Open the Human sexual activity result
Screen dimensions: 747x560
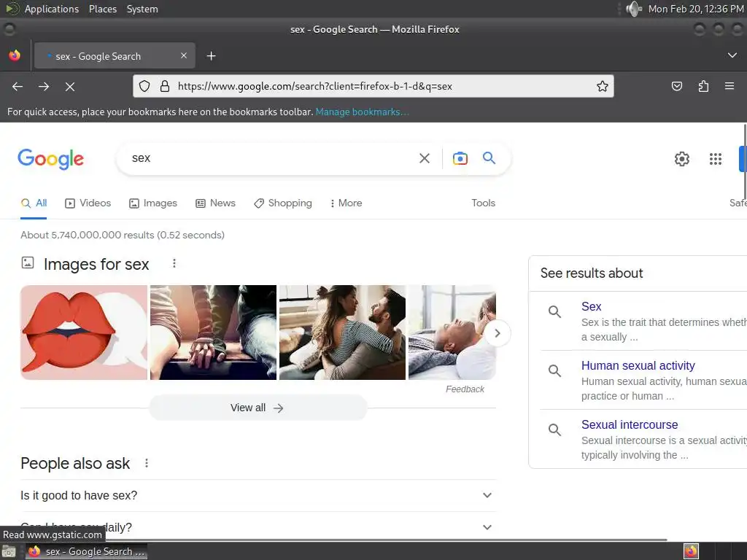pos(638,365)
